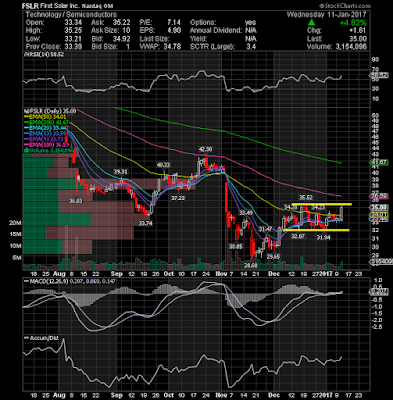
Task: Click the MACD value tag 0.207 on axis
Action: (x=379, y=292)
